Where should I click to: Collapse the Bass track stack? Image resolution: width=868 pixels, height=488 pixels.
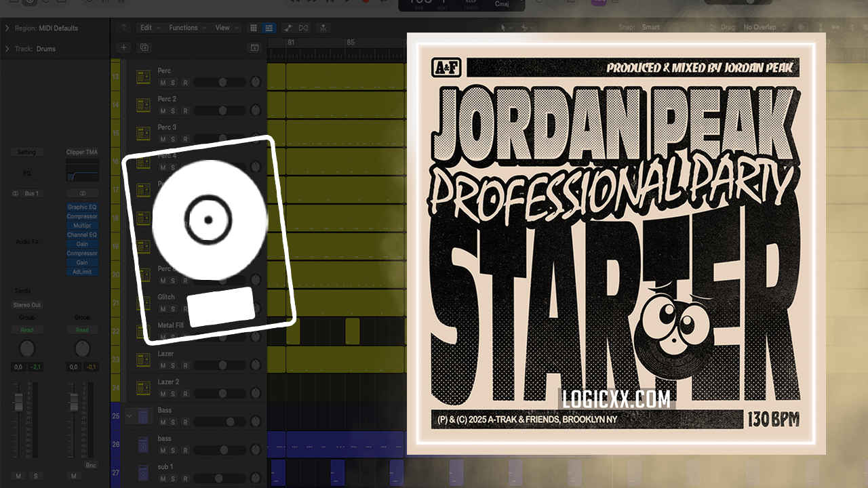click(x=129, y=415)
